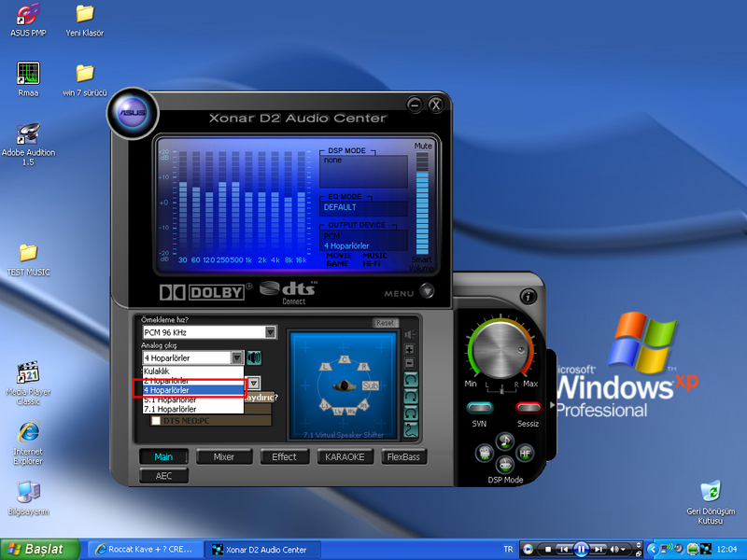This screenshot has width=747, height=560.
Task: Click the Sub subwoofer icon
Action: pos(370,385)
